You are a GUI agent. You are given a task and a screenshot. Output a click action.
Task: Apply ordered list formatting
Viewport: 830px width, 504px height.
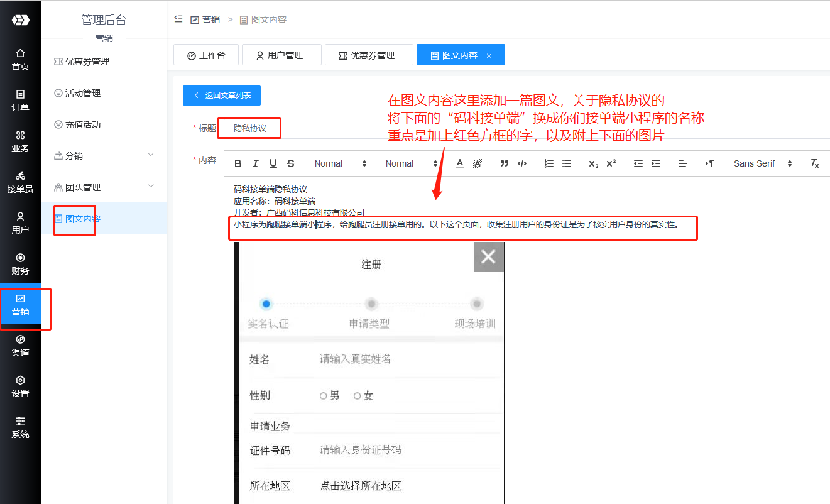(549, 163)
